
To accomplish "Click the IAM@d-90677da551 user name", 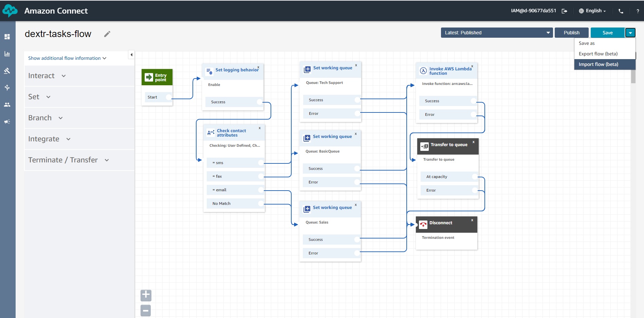I will coord(534,11).
